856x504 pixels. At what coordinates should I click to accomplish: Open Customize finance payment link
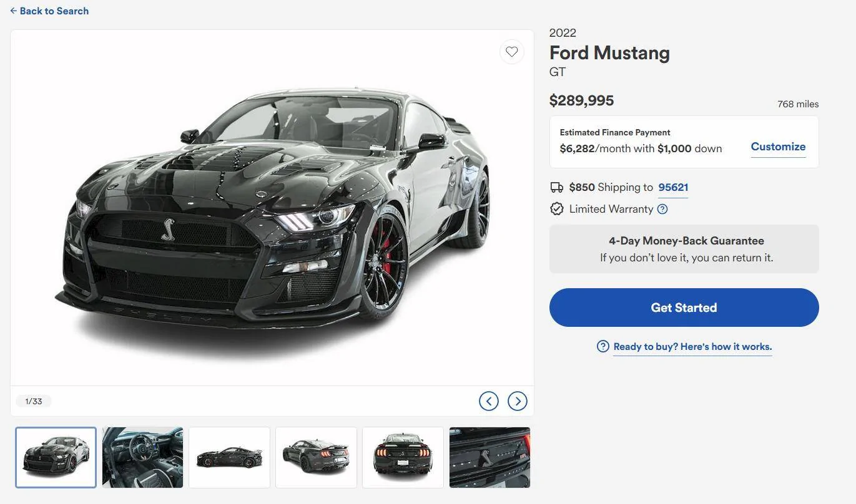pyautogui.click(x=778, y=147)
